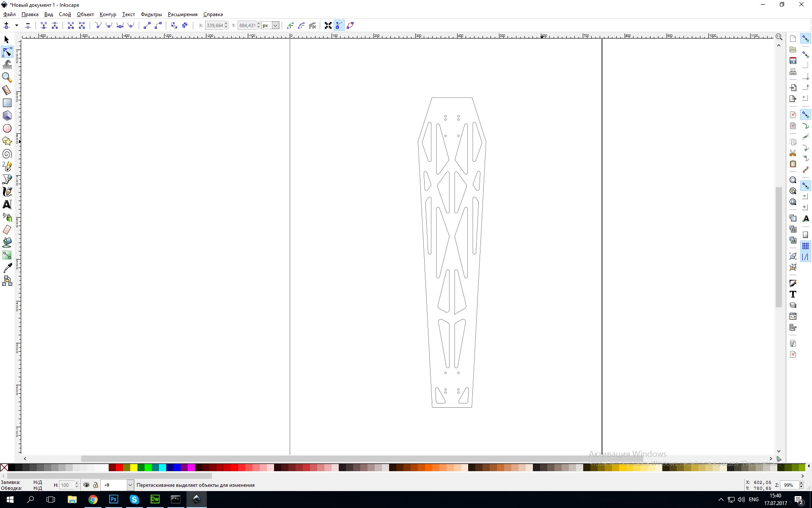
Task: Select the Zoom magnifier tool
Action: (7, 77)
